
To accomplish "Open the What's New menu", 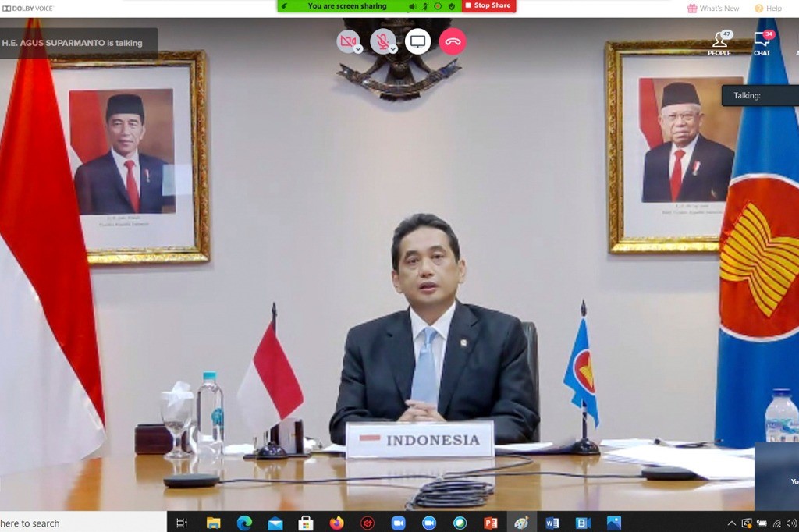I will (x=712, y=8).
